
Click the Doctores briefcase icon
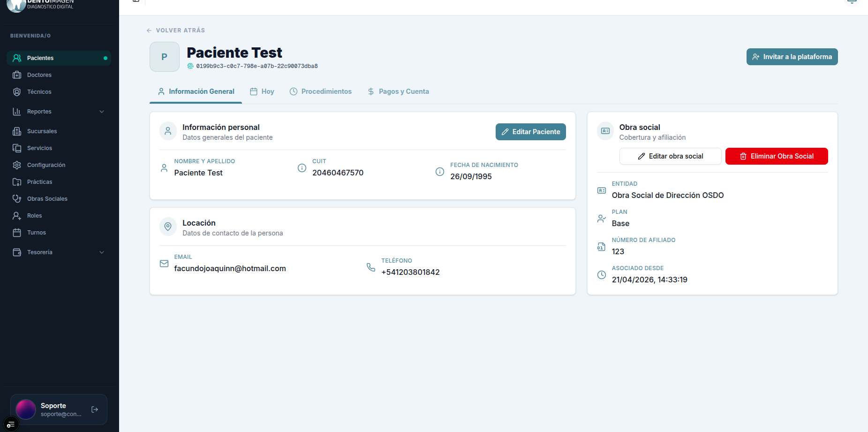coord(17,75)
